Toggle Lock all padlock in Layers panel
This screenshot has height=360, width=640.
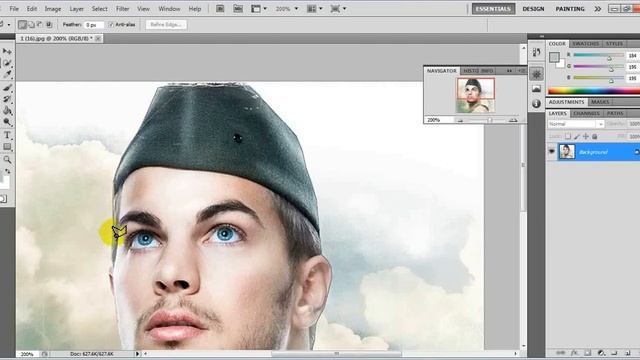595,136
